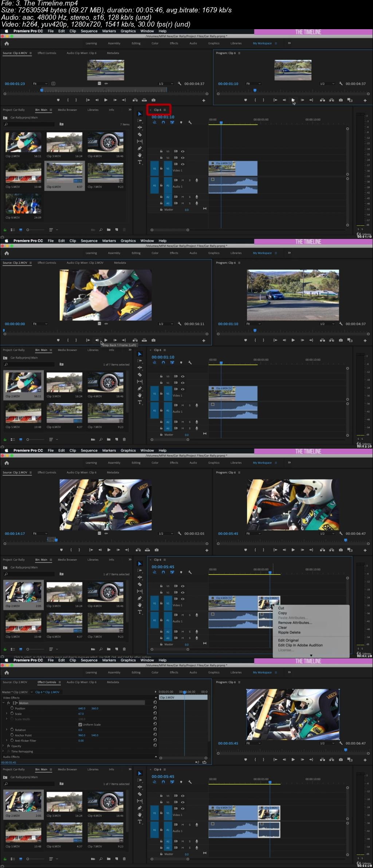Viewport: 373px width, 868px height.
Task: Mute track A1 in the first frame
Action: 183,180
